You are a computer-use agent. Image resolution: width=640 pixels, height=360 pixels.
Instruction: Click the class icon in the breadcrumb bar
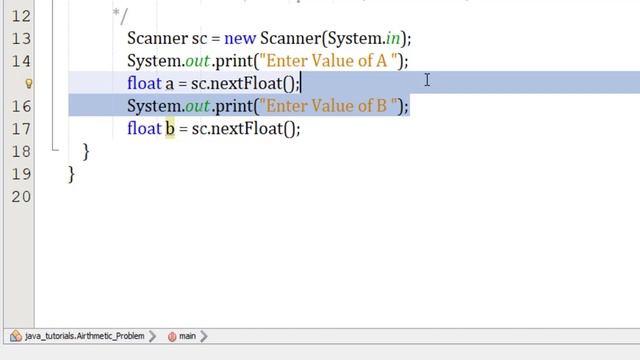tap(16, 336)
